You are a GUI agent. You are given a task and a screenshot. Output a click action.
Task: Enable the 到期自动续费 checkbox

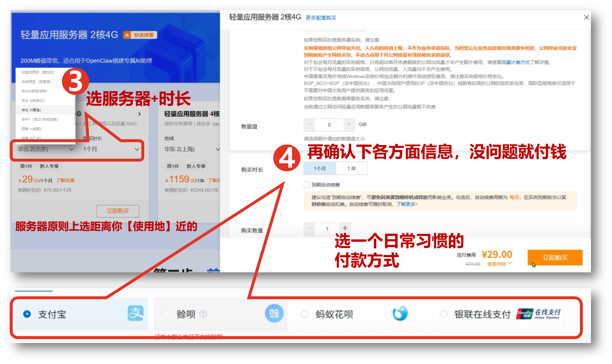307,185
